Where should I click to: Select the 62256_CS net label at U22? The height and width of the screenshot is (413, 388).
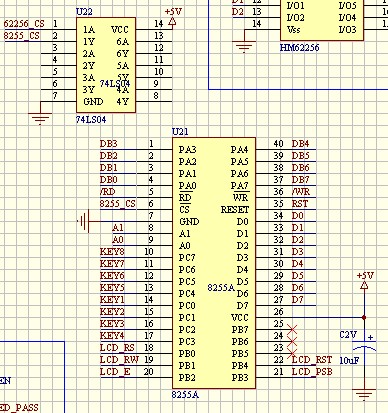pyautogui.click(x=24, y=24)
